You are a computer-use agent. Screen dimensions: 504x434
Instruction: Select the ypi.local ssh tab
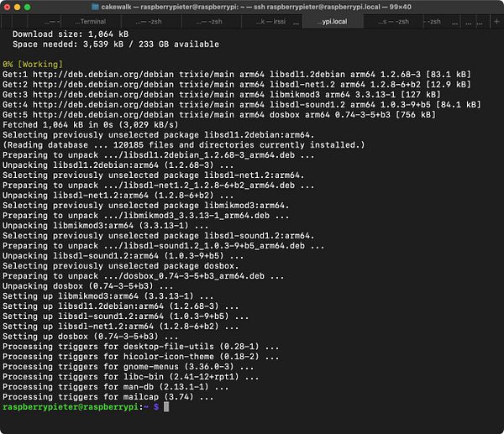pos(333,22)
